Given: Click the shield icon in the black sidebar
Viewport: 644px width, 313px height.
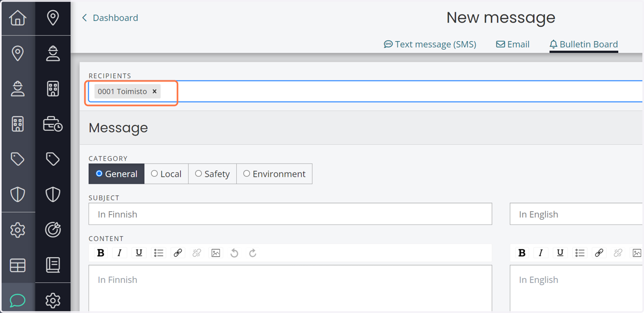Looking at the screenshot, I should (53, 194).
